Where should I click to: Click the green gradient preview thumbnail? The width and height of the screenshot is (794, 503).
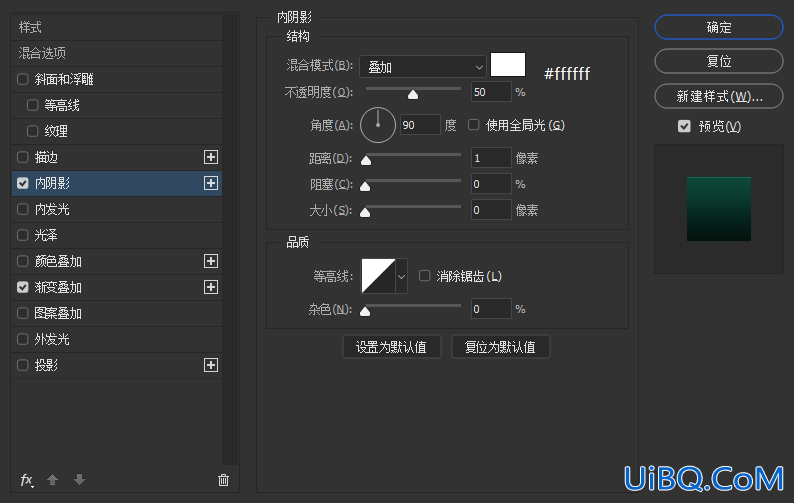(x=719, y=209)
